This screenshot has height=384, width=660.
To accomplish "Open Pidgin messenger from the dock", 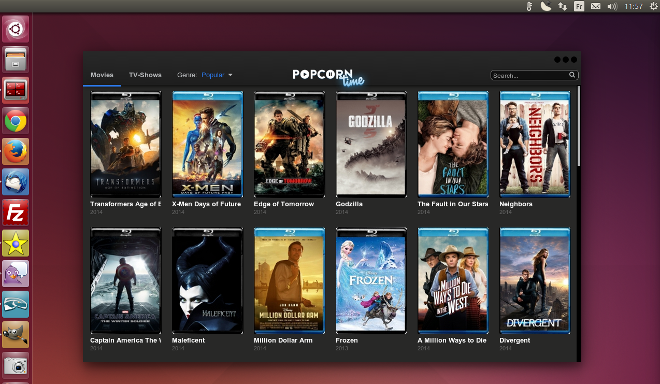I will pyautogui.click(x=16, y=274).
